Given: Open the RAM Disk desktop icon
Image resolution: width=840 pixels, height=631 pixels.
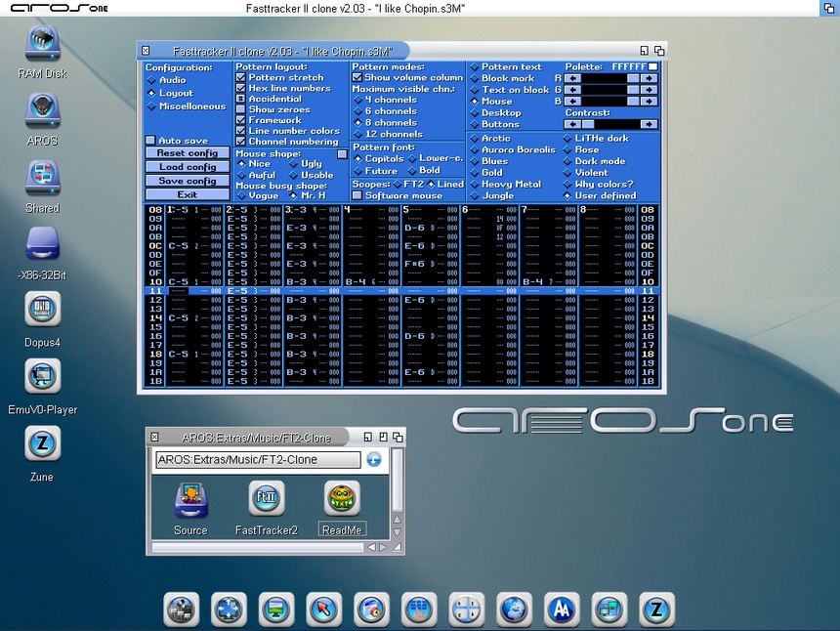Looking at the screenshot, I should click(x=42, y=45).
